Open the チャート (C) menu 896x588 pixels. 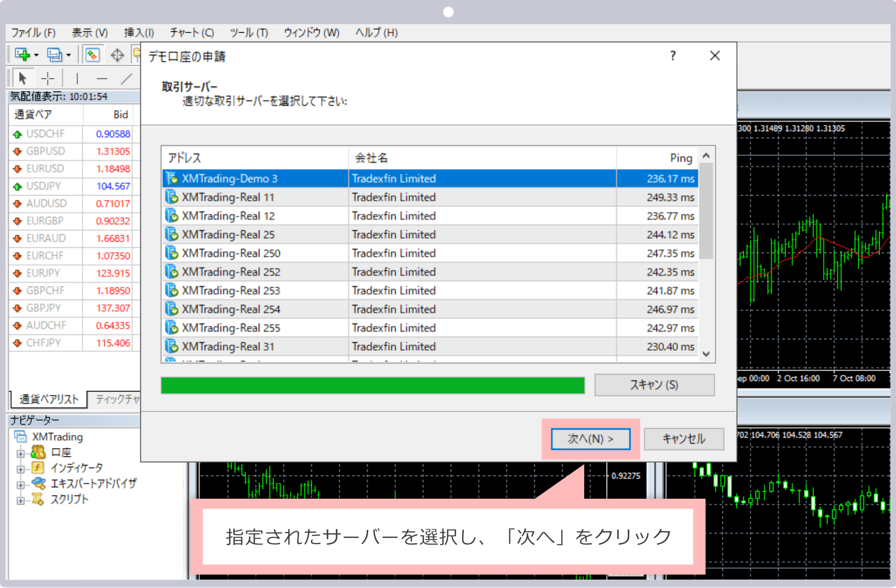192,33
